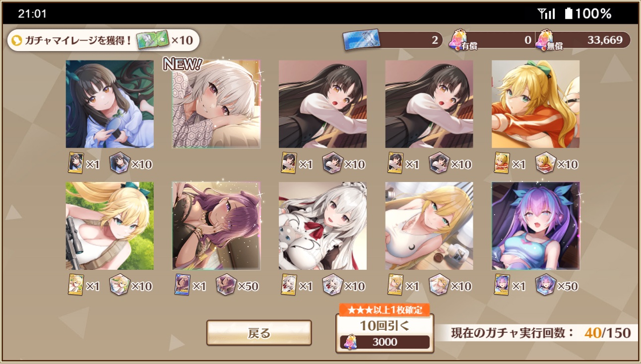The height and width of the screenshot is (364, 641).
Task: Open the girl in blue pajamas card
Action: point(110,104)
